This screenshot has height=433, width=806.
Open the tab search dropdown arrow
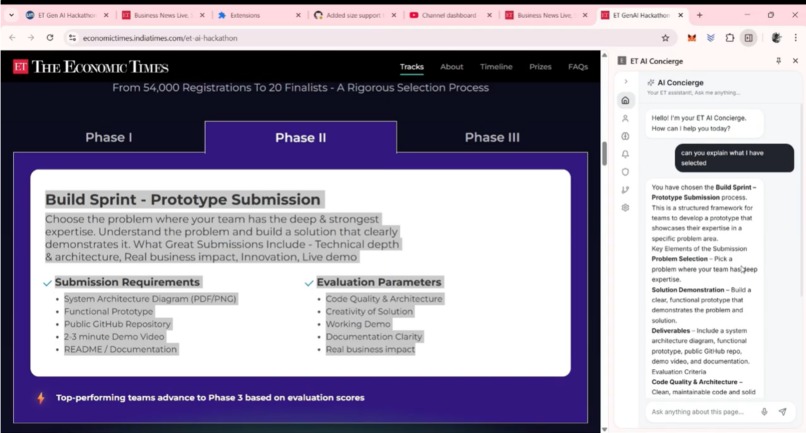click(11, 15)
